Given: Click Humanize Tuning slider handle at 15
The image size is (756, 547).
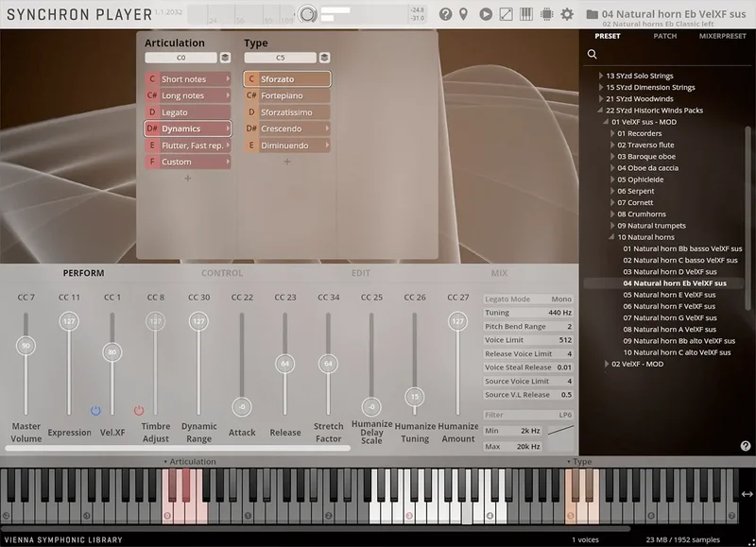Looking at the screenshot, I should tap(415, 397).
